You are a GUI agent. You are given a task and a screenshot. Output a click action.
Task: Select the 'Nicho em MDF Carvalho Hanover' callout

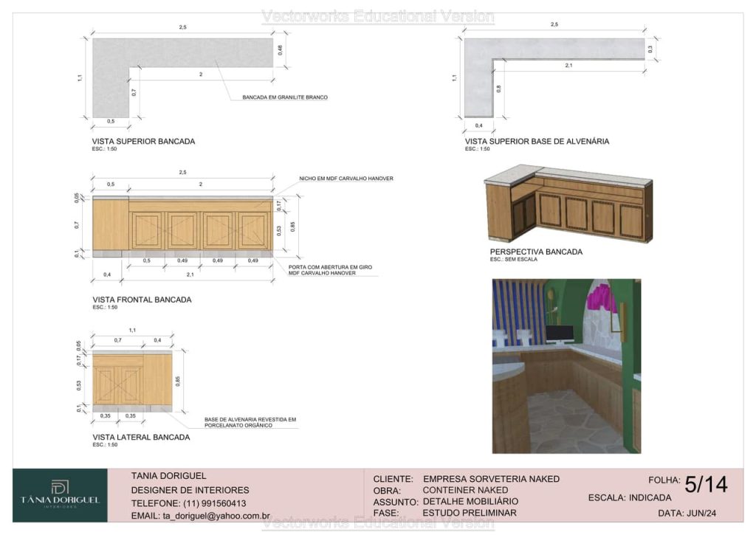(346, 179)
